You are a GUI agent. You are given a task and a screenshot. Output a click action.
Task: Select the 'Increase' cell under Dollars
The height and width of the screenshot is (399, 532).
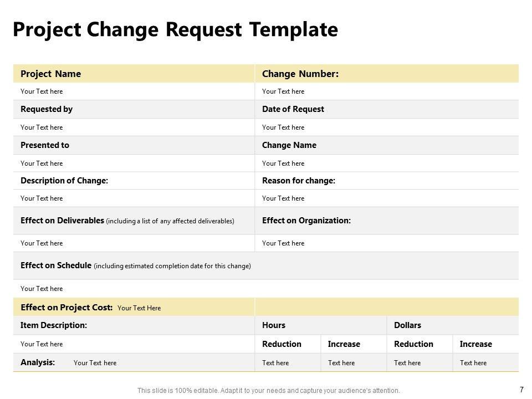click(x=475, y=344)
